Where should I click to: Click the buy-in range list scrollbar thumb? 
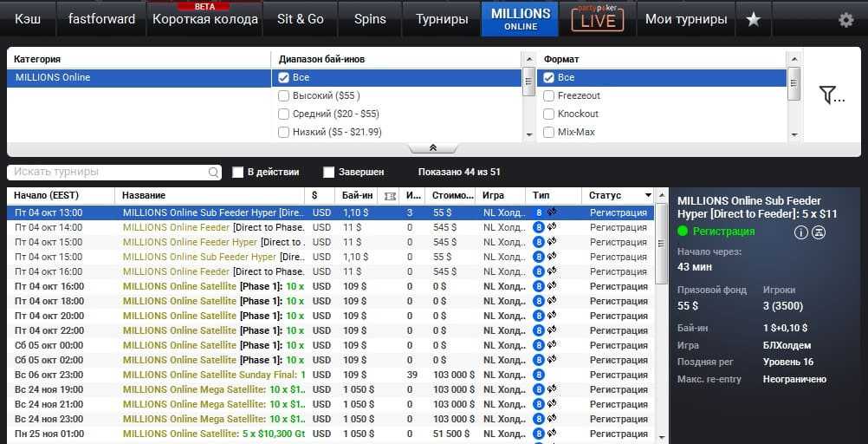point(528,82)
